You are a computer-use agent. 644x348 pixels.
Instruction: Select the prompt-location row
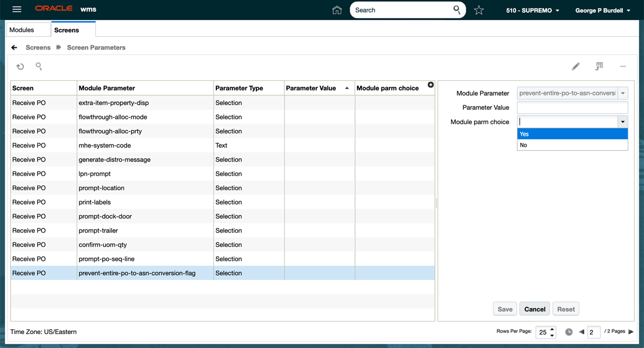(223, 188)
